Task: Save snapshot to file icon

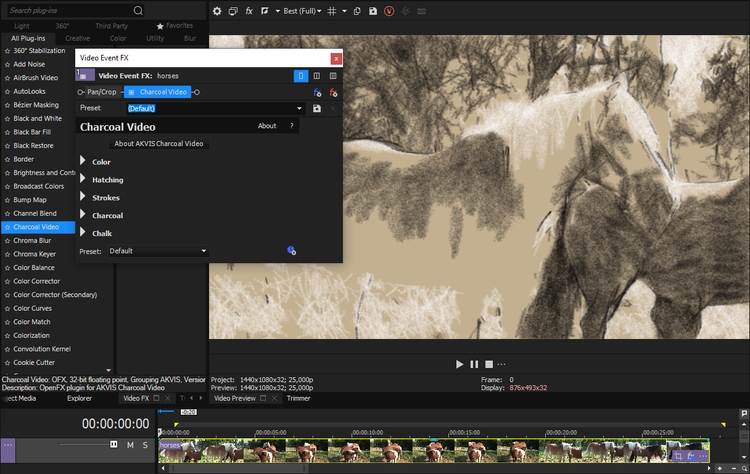Action: pyautogui.click(x=373, y=11)
